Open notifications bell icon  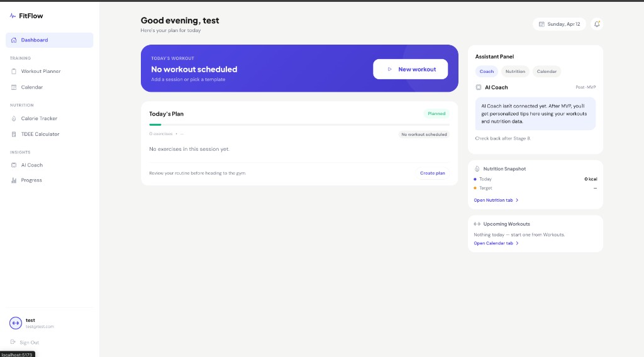coord(597,25)
